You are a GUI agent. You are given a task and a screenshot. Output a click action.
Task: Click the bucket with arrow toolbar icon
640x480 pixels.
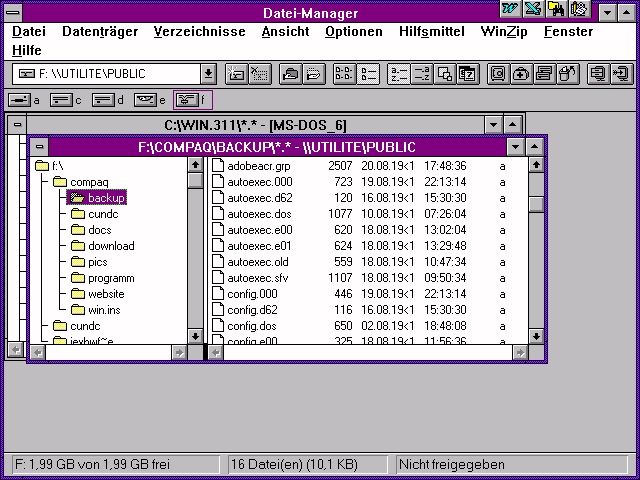tap(568, 74)
